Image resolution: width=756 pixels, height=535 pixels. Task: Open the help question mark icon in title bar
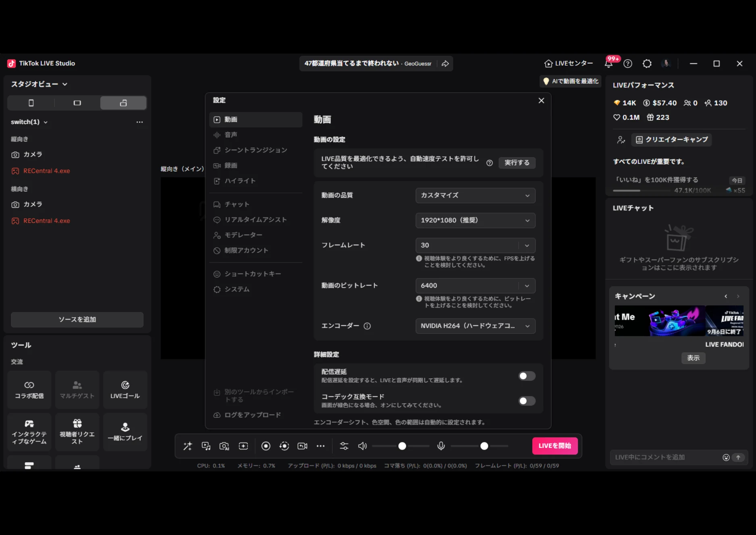[628, 64]
